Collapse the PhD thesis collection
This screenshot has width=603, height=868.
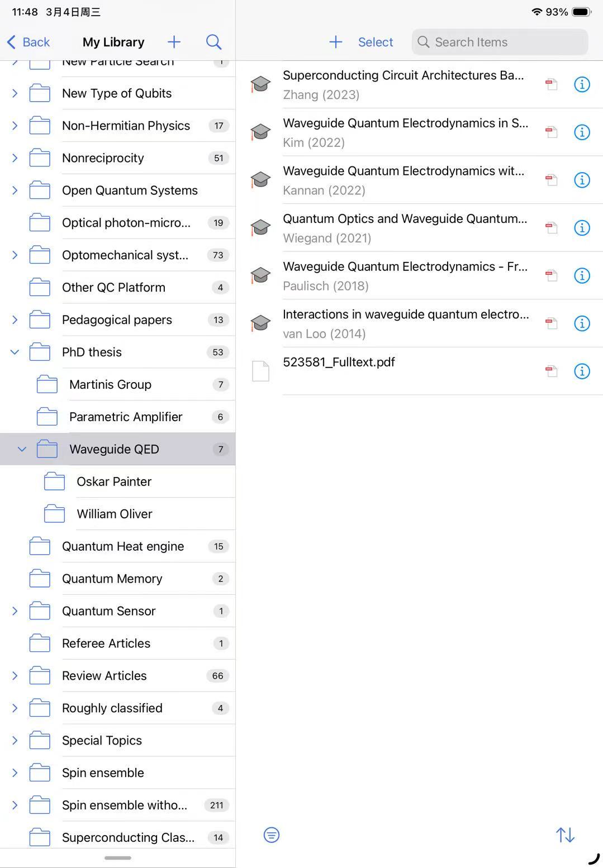click(15, 352)
